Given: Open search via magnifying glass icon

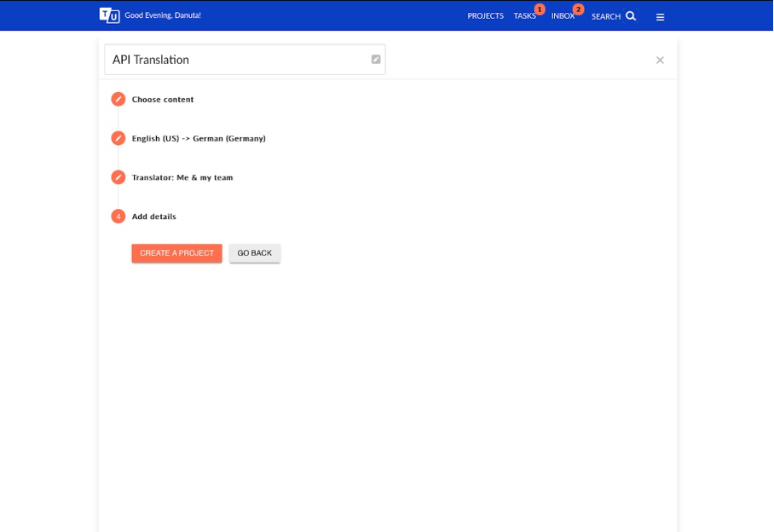Looking at the screenshot, I should pos(631,16).
